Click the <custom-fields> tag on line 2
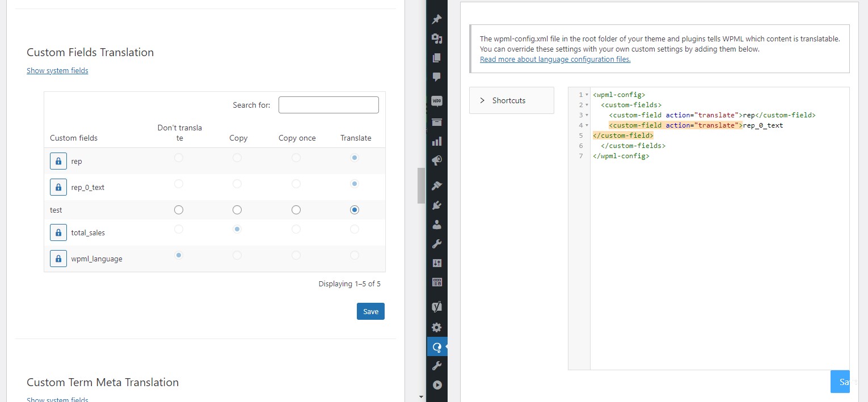Screen dimensions: 868x402 pyautogui.click(x=631, y=105)
